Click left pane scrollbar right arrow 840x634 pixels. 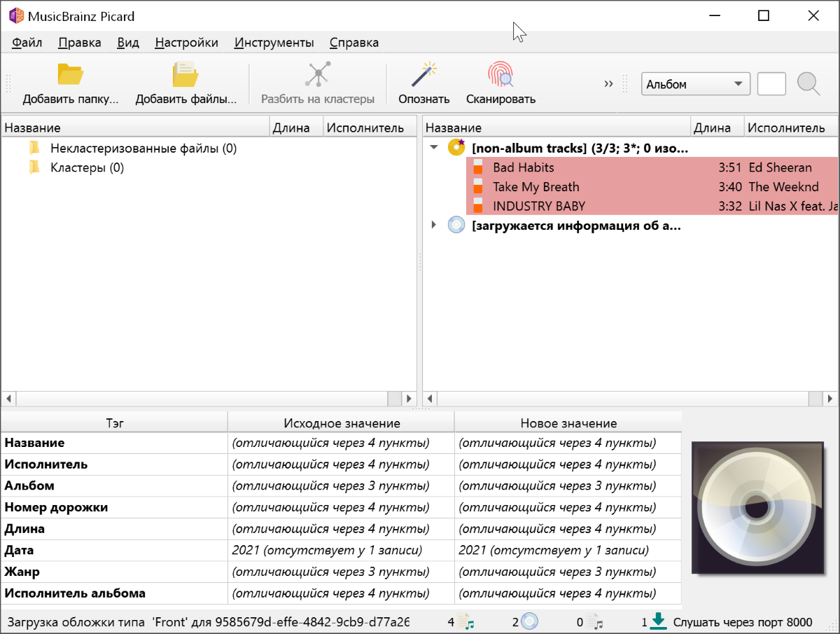tap(409, 399)
